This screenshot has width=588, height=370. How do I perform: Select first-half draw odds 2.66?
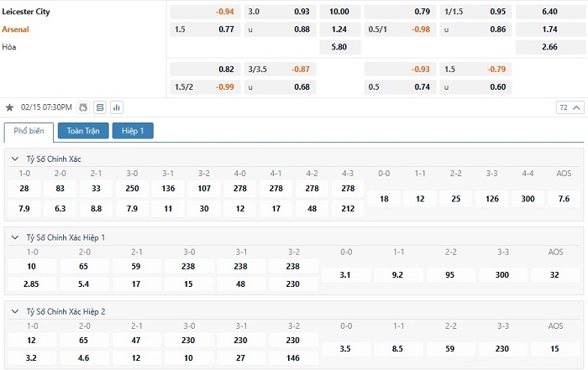click(550, 47)
